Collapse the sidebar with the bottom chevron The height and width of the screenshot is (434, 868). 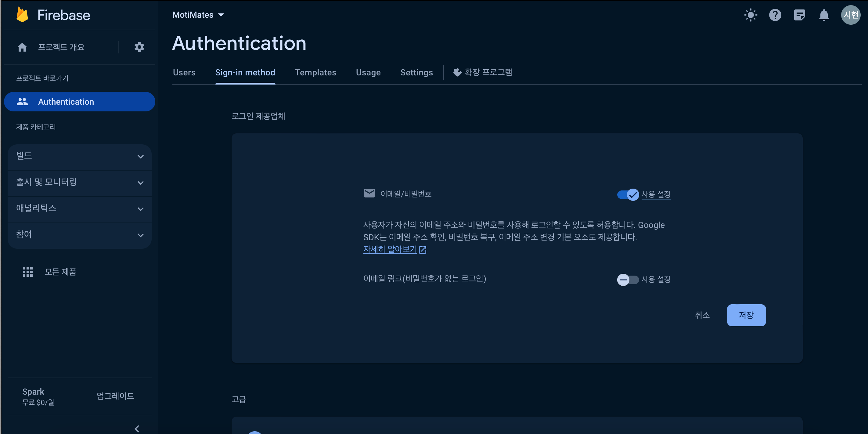click(x=137, y=428)
